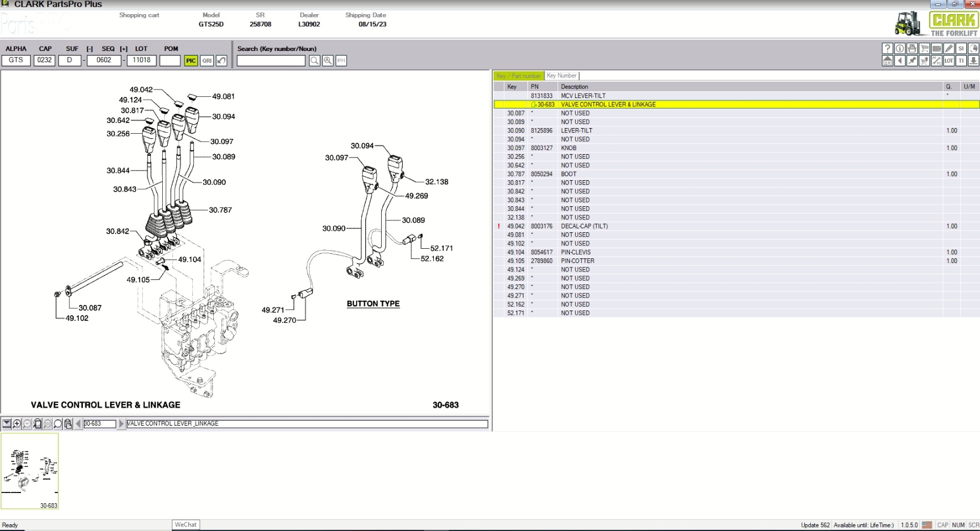Open the help question mark icon
Viewport: 980px width, 531px height.
click(x=888, y=49)
